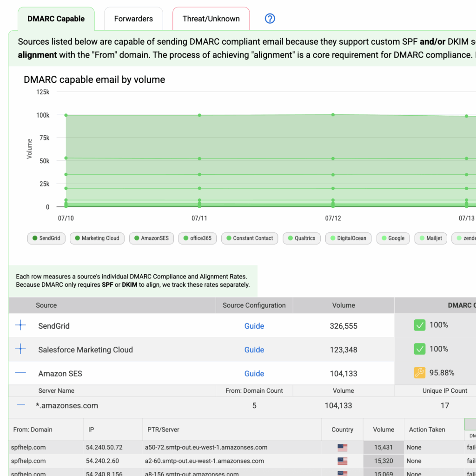Image resolution: width=476 pixels, height=476 pixels.
Task: Click the Country column header
Action: click(x=342, y=430)
